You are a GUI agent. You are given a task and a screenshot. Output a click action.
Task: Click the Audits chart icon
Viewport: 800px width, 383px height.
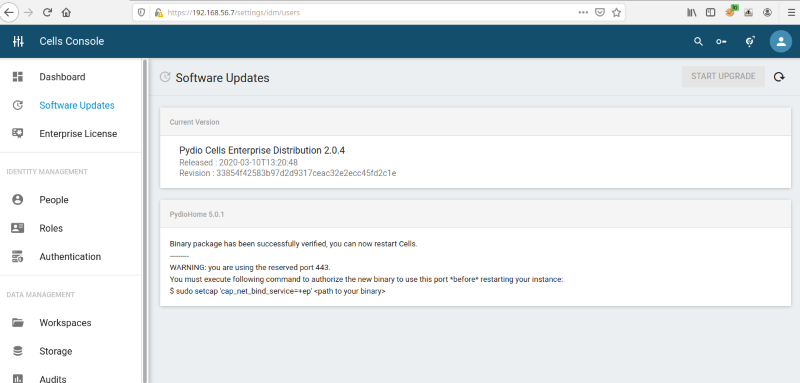tap(18, 378)
